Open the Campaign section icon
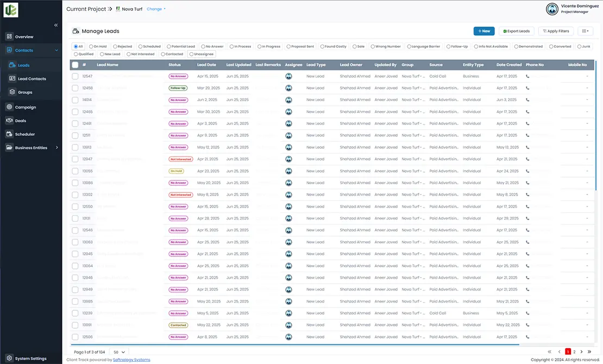 tap(10, 107)
